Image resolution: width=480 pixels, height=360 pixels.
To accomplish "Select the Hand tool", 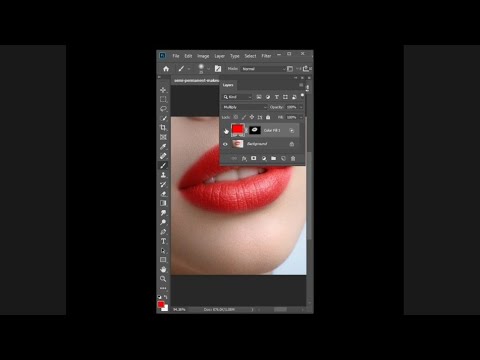I will pyautogui.click(x=163, y=269).
